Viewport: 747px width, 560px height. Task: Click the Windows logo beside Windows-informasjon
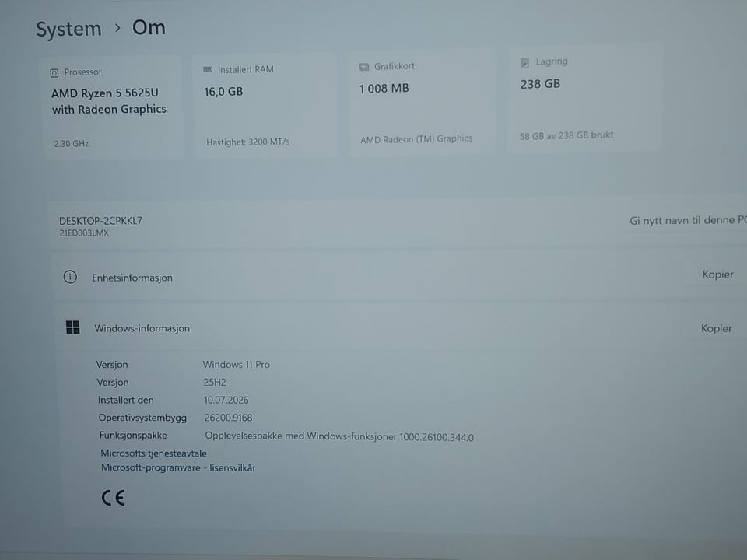point(73,327)
